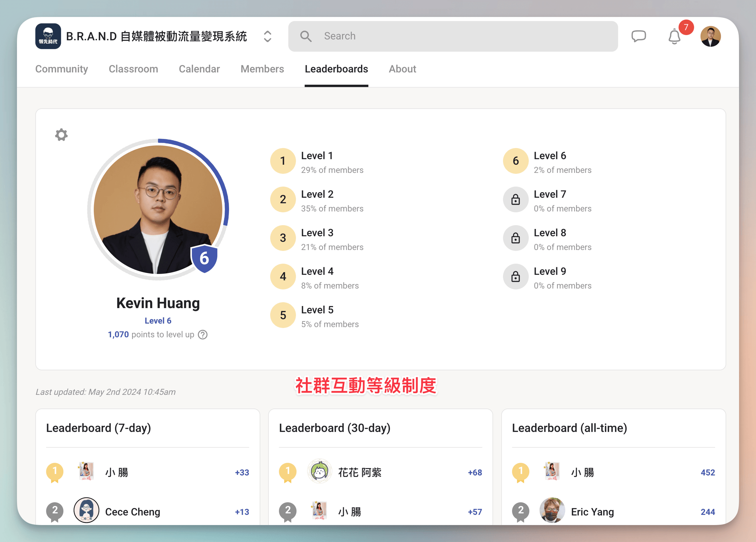Click first-place medal in all-time leaderboard
The width and height of the screenshot is (756, 542).
[521, 472]
